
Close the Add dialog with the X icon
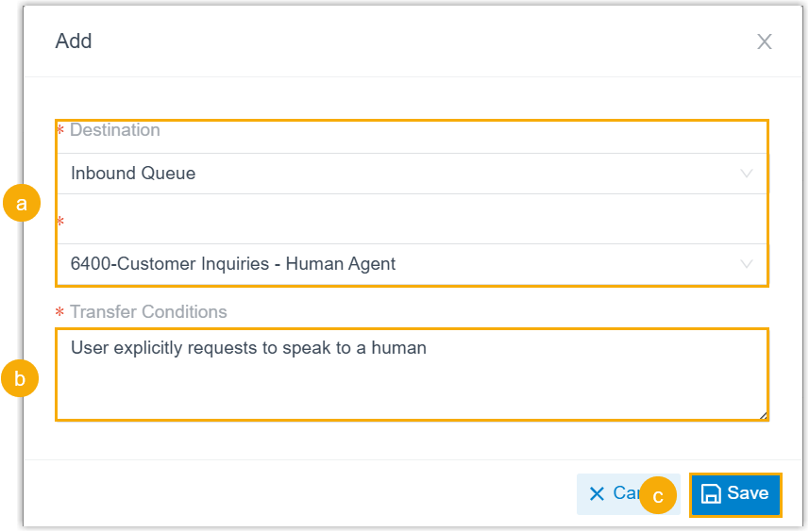764,42
